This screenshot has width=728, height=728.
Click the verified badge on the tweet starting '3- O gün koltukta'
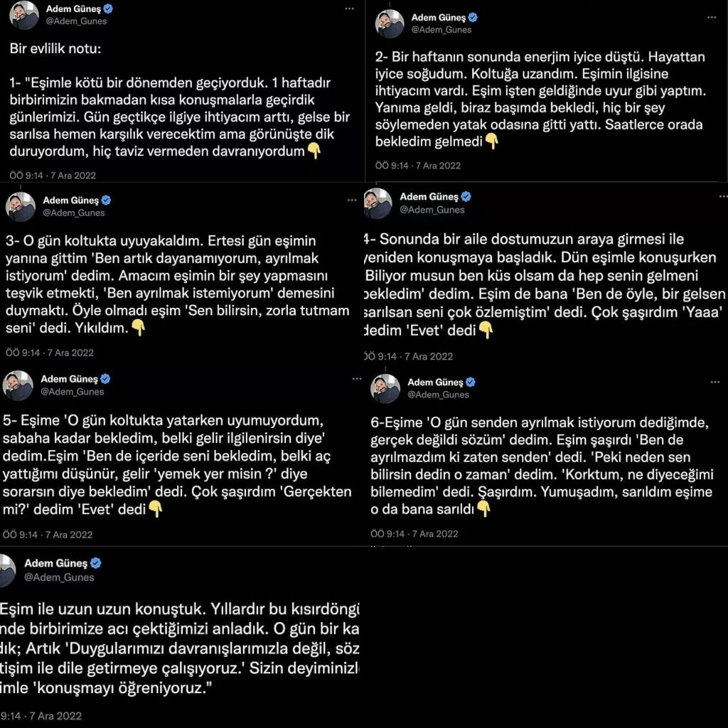pyautogui.click(x=106, y=200)
